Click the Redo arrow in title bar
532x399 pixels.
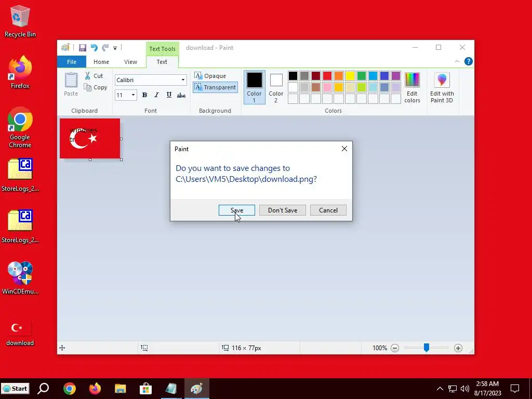(105, 48)
